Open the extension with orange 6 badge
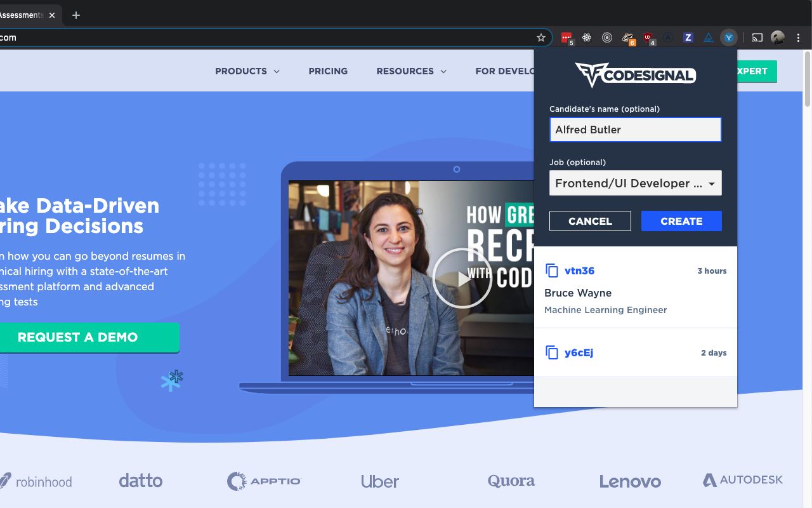 click(x=628, y=38)
